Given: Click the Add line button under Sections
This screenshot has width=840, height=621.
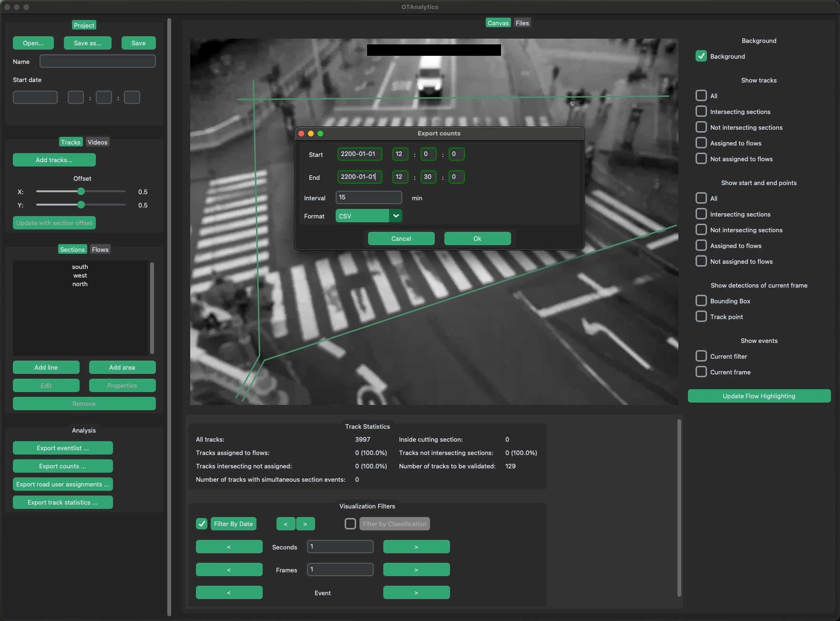Looking at the screenshot, I should [46, 367].
